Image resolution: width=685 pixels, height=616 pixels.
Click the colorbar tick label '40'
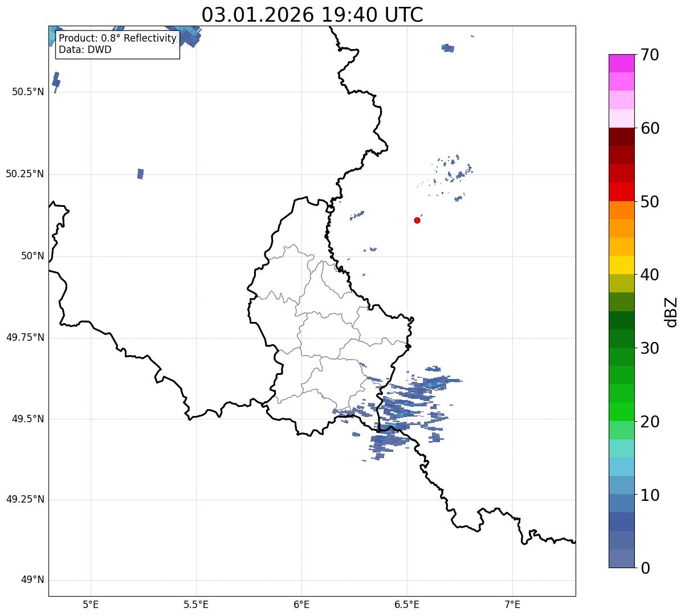pyautogui.click(x=650, y=275)
